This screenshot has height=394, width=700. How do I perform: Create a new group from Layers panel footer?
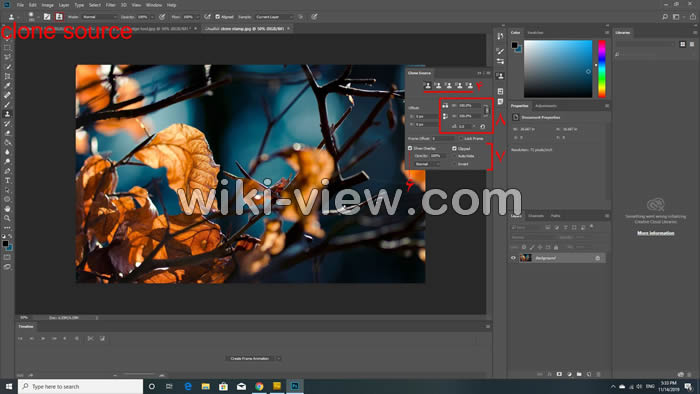pyautogui.click(x=579, y=374)
